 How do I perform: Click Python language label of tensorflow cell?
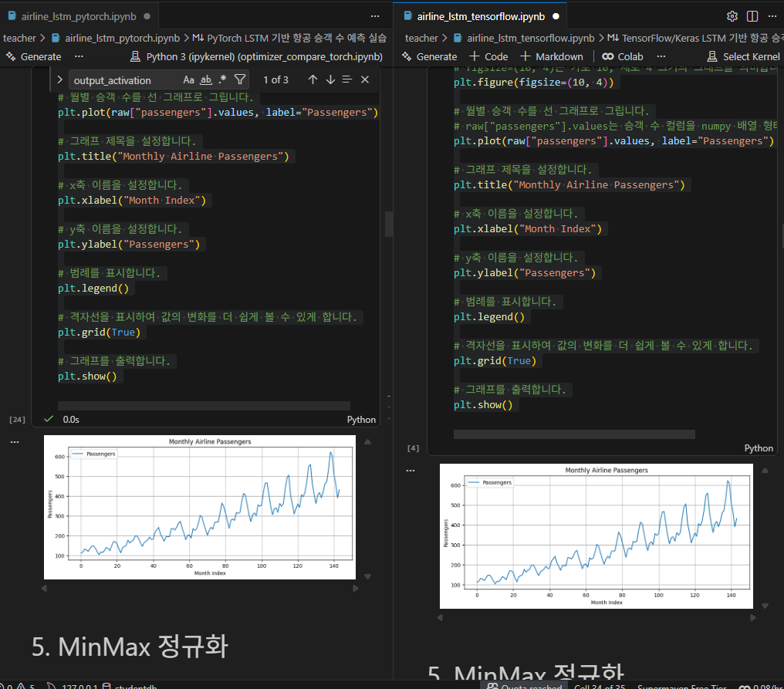(x=759, y=448)
